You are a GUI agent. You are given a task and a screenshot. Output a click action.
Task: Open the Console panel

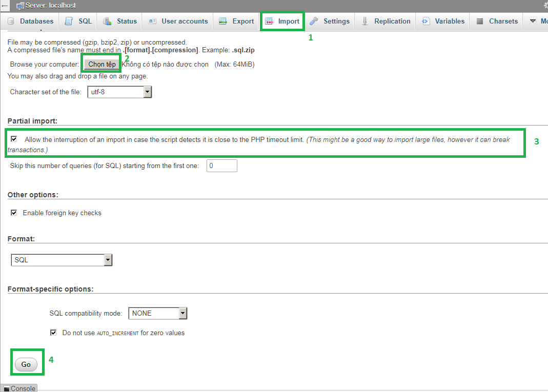point(19,388)
